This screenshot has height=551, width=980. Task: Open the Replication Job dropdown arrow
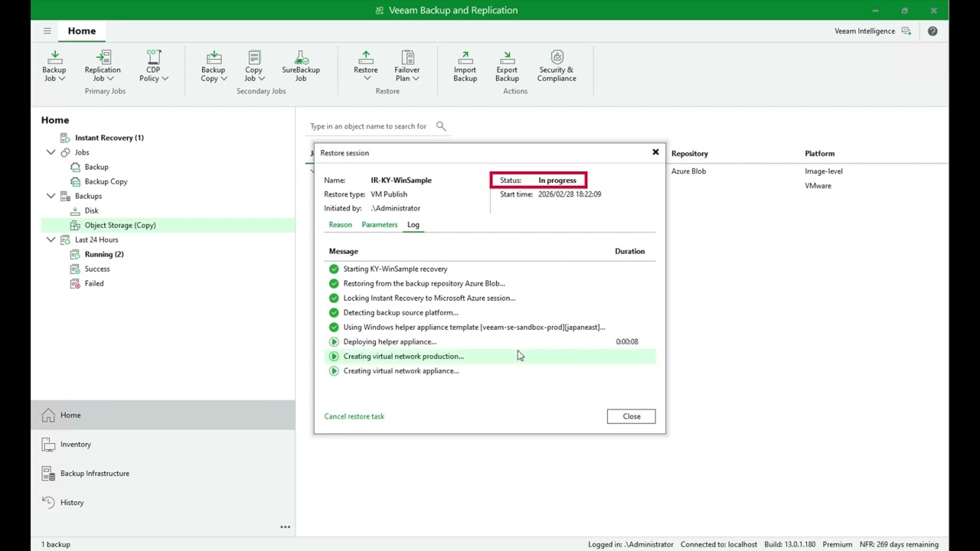point(110,79)
